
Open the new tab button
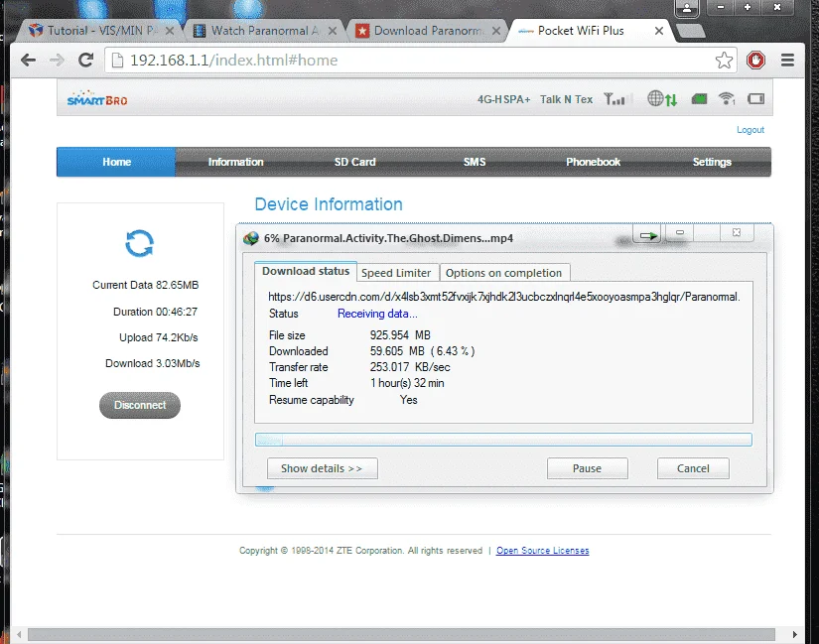(x=691, y=31)
